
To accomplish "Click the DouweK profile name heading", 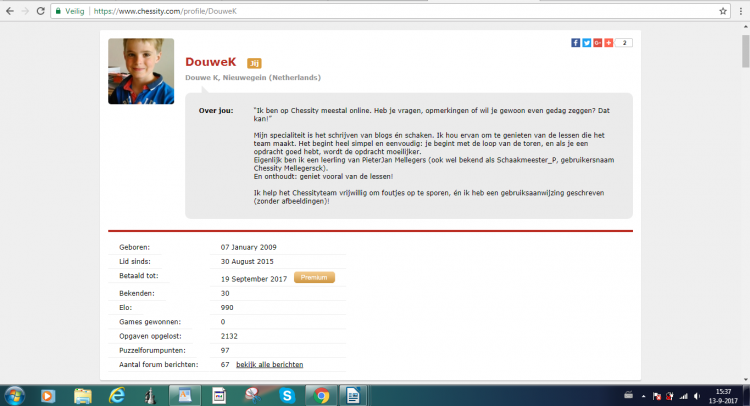I will 210,62.
